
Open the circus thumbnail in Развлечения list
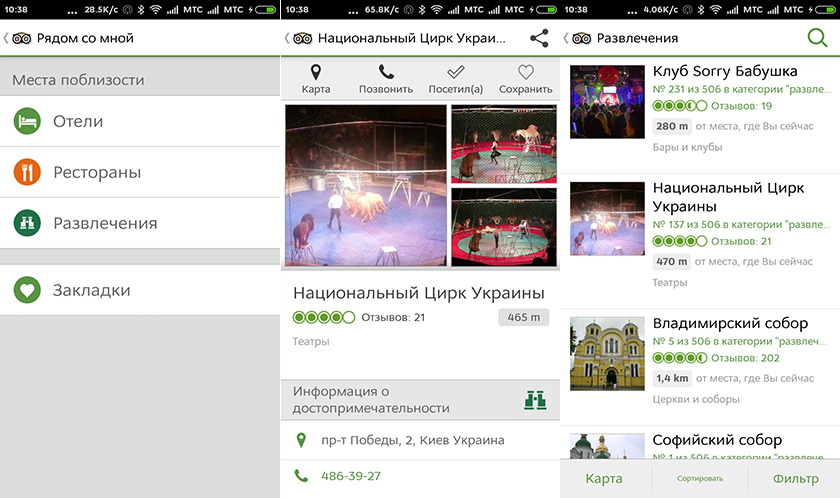[x=607, y=218]
